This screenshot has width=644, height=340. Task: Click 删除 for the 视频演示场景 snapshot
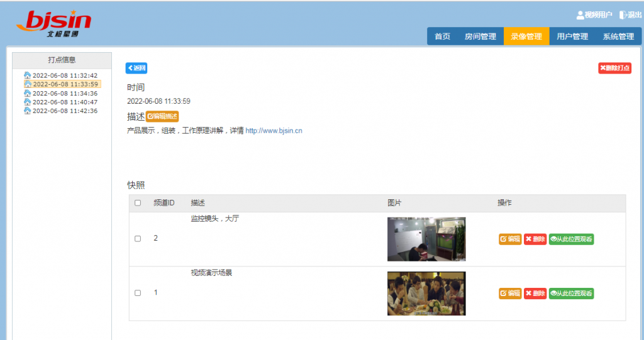(x=535, y=293)
